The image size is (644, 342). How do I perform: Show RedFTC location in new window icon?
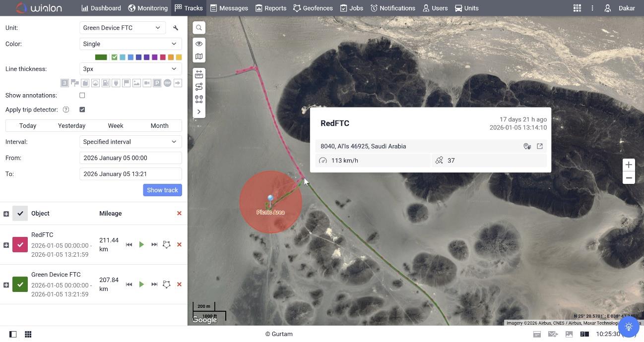pyautogui.click(x=540, y=146)
